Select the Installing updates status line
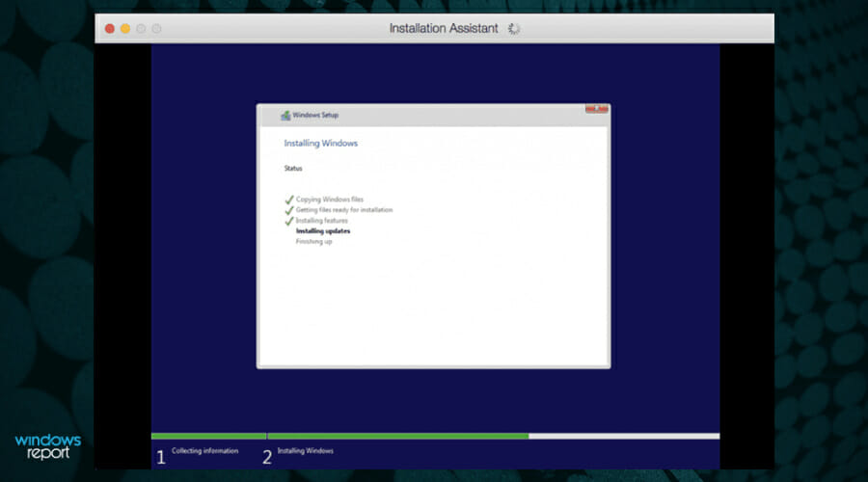The width and height of the screenshot is (868, 482). (323, 231)
